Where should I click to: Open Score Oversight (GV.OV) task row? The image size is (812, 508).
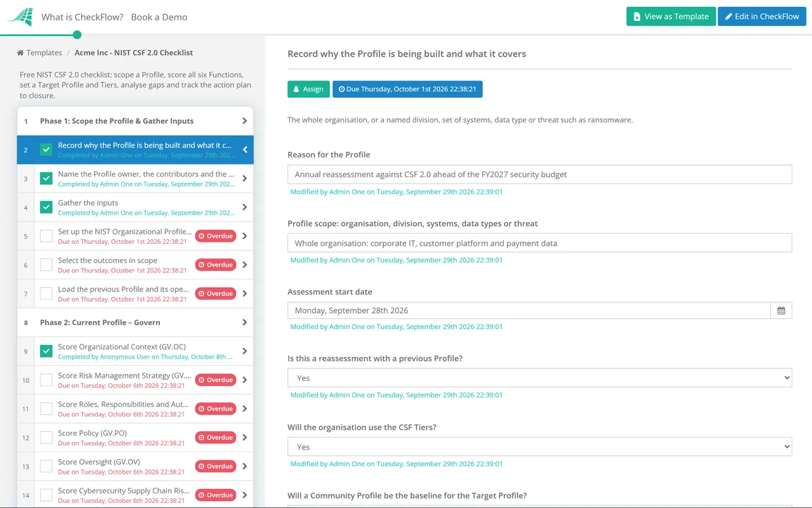coord(135,466)
